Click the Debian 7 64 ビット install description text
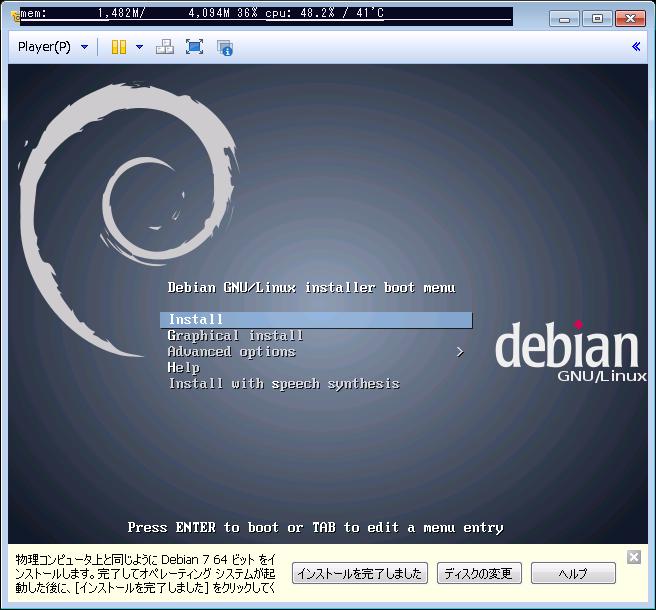 tap(145, 574)
